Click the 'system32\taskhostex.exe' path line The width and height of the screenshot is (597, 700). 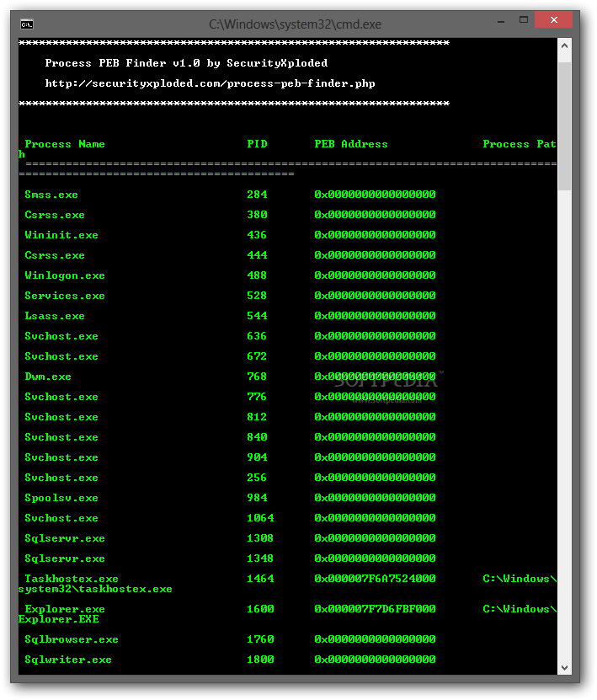coord(95,590)
